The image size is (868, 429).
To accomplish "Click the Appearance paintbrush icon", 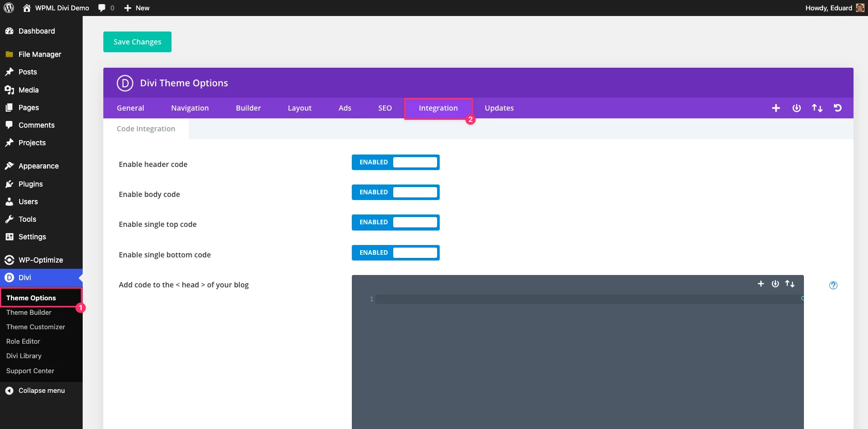I will (9, 166).
